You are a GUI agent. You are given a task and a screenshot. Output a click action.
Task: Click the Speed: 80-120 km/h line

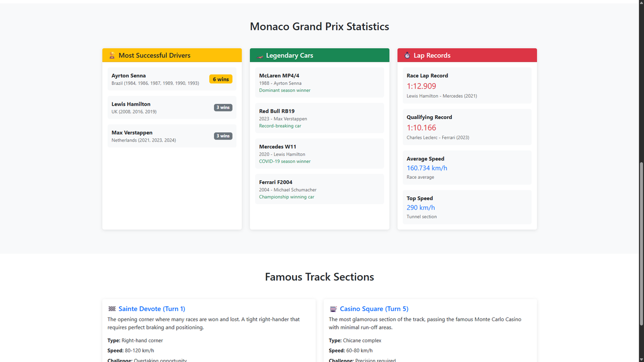point(131,351)
